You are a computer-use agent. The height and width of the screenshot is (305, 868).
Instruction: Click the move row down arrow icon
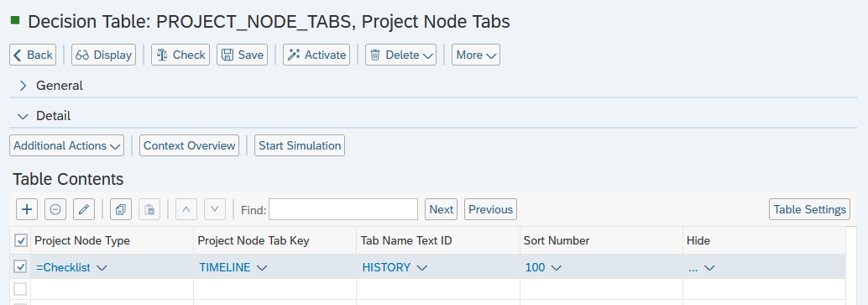click(x=215, y=209)
